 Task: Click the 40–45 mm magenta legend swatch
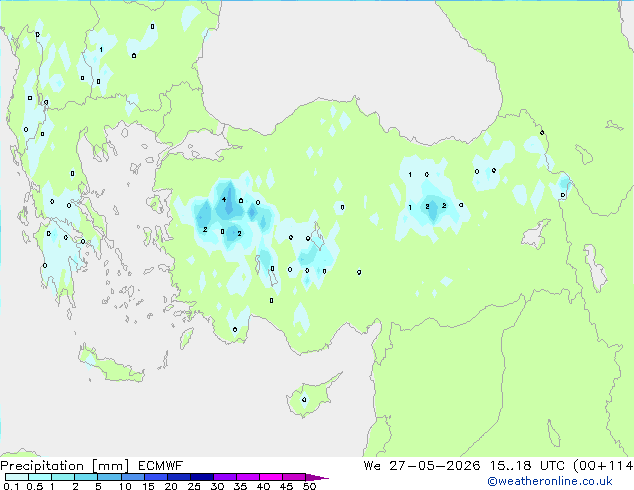271,477
